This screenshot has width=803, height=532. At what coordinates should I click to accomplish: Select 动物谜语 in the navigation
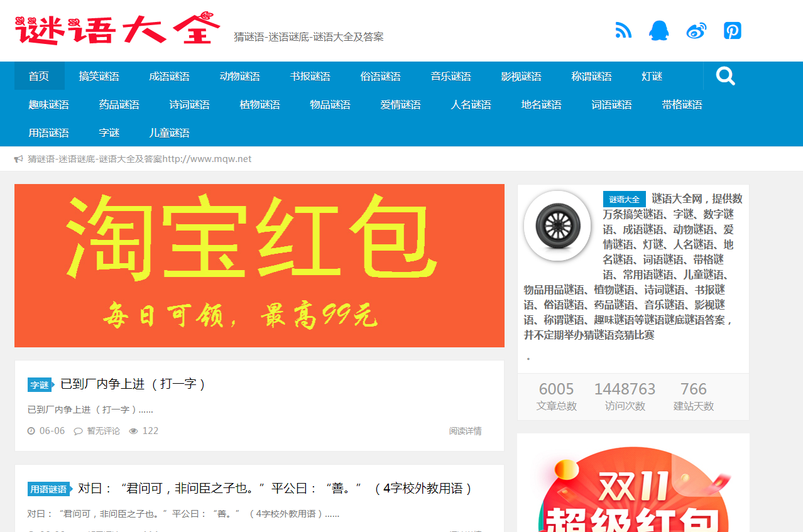pos(239,76)
